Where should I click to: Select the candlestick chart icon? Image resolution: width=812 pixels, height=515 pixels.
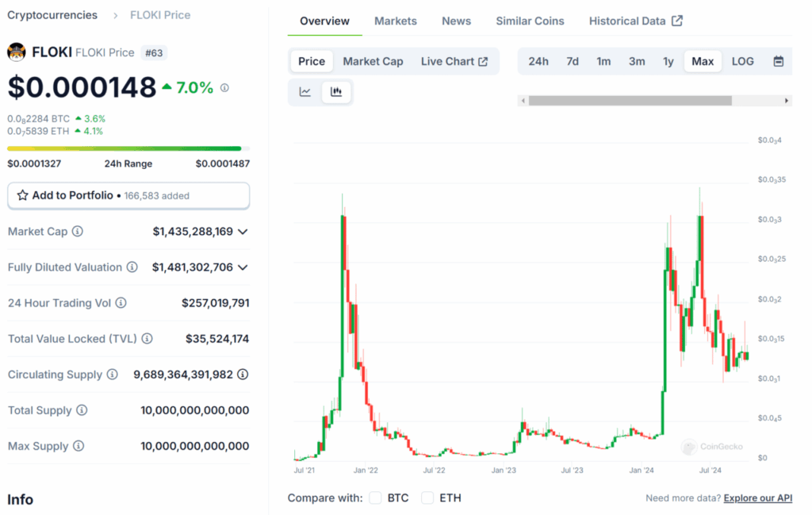click(x=336, y=91)
